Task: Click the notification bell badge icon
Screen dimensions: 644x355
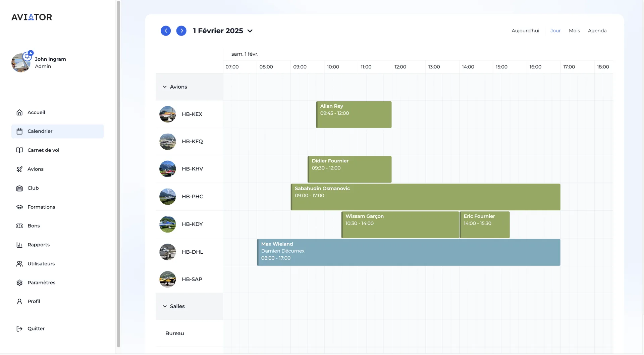Action: point(27,56)
